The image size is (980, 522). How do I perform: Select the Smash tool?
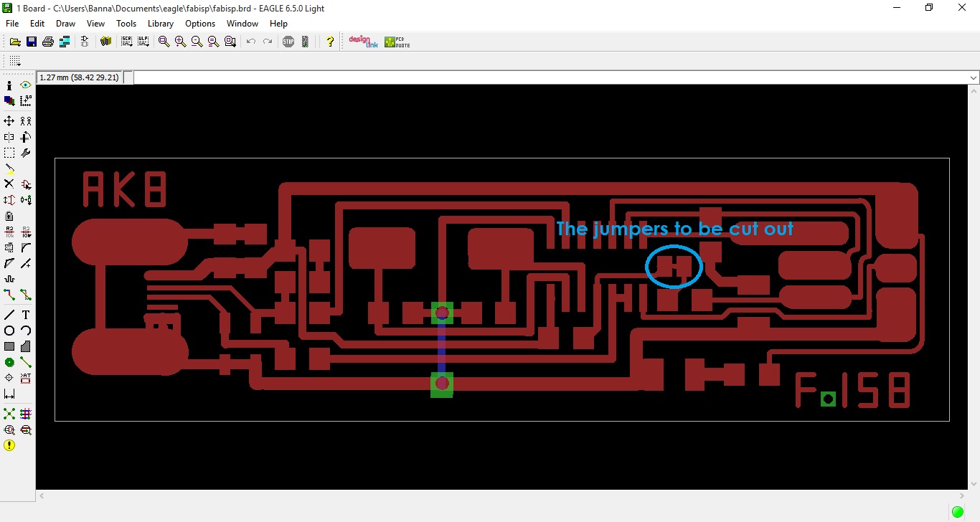pyautogui.click(x=9, y=247)
